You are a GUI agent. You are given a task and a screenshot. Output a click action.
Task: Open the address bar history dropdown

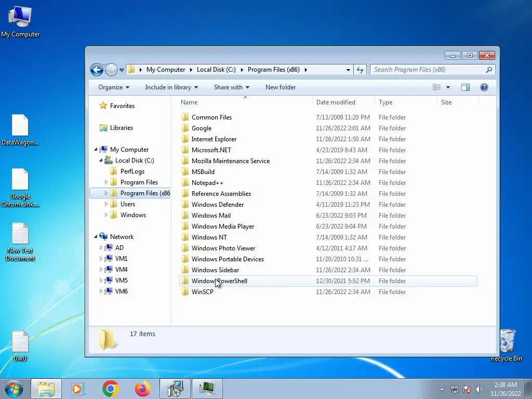pyautogui.click(x=348, y=70)
